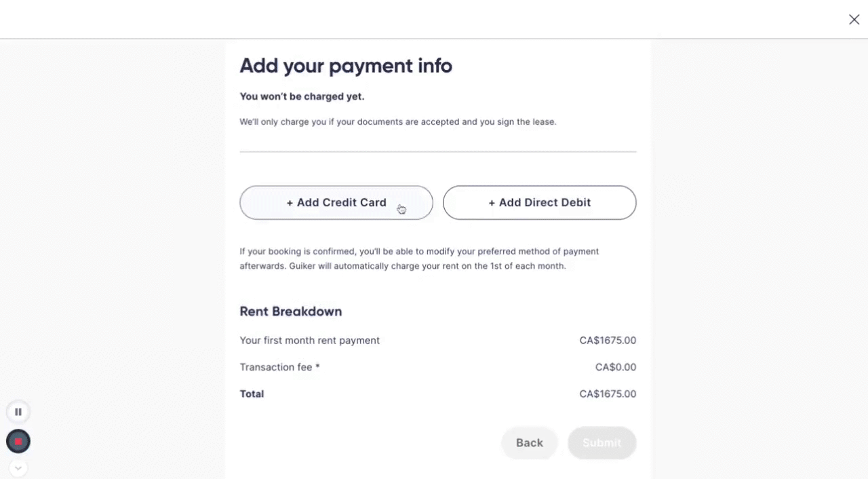
Task: Stop the recording with red button
Action: [x=18, y=442]
